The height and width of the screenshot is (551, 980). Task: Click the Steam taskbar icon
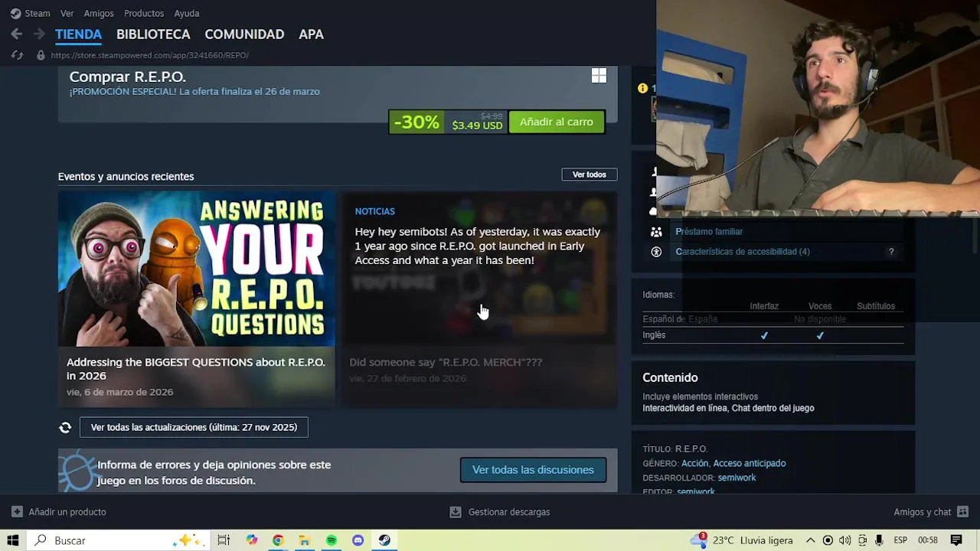point(384,540)
